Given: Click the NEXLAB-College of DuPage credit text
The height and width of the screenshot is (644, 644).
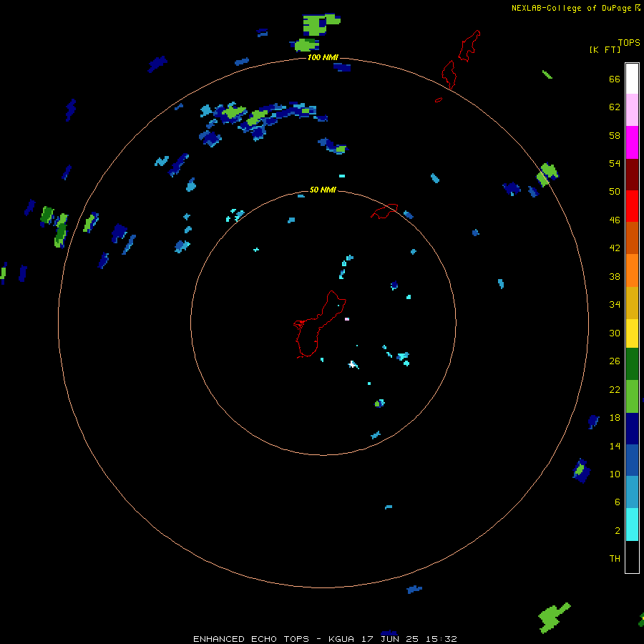Looking at the screenshot, I should pyautogui.click(x=571, y=8).
